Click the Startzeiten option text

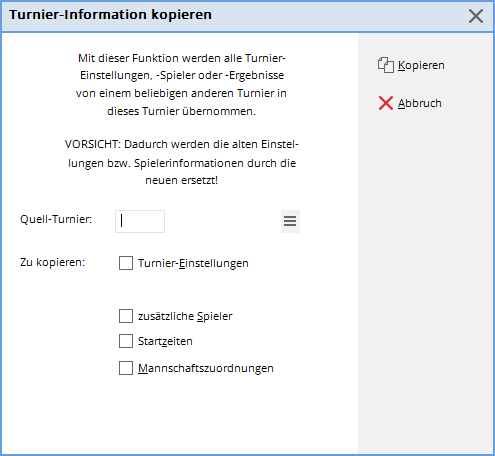point(165,341)
